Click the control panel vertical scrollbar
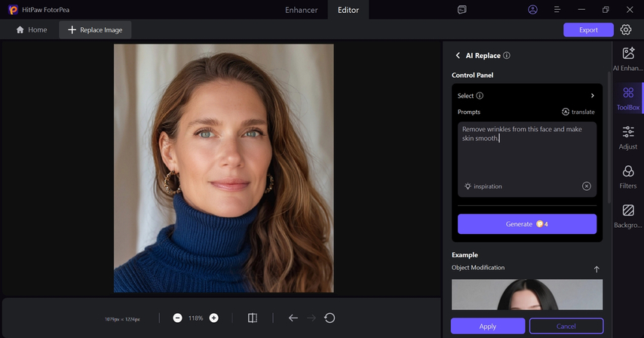 point(609,137)
